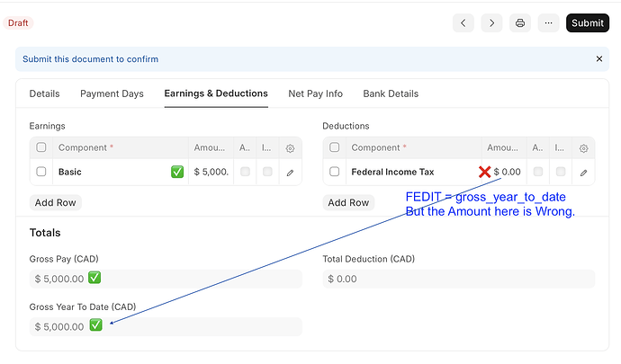
Task: Open Earnings table settings gear
Action: click(291, 148)
